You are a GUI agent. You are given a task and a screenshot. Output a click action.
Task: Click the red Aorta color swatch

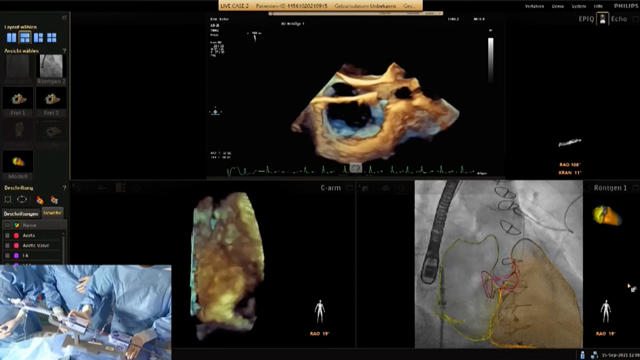pyautogui.click(x=16, y=236)
